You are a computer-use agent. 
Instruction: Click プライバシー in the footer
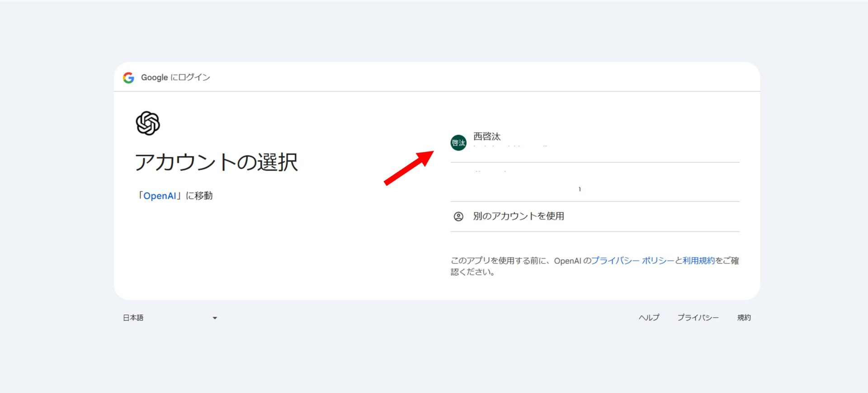tap(698, 317)
